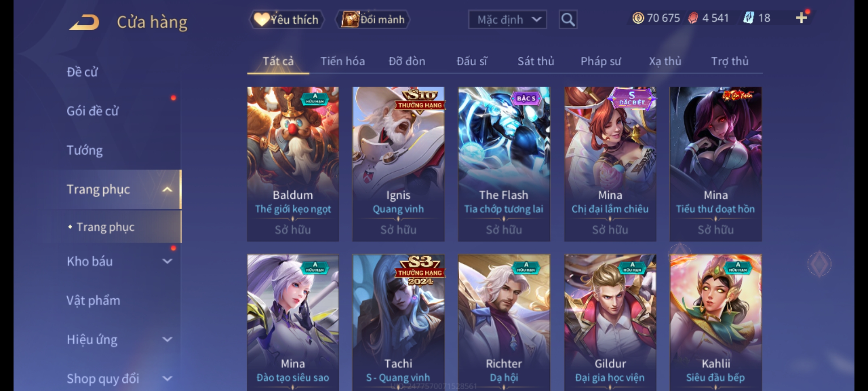Screen dimensions: 868x391
Task: Open Tướng in the sidebar
Action: tap(85, 150)
